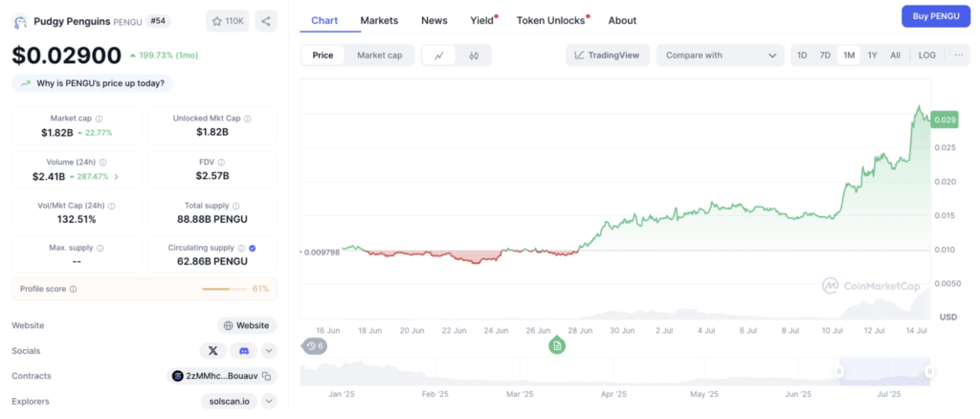Open the Discord social link
This screenshot has height=419, width=980.
[244, 351]
